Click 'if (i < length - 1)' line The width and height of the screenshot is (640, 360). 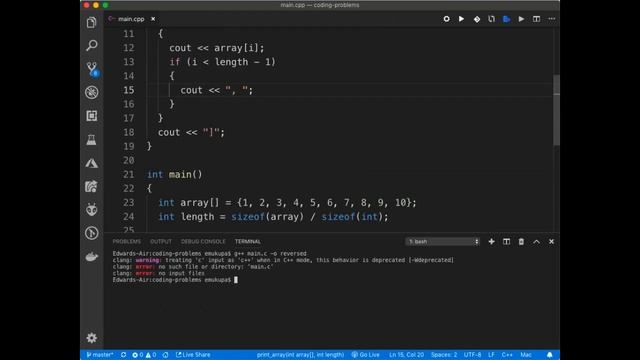pos(222,62)
